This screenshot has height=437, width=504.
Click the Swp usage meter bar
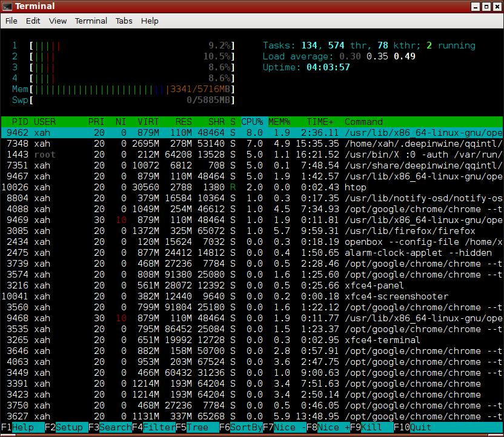pos(124,100)
